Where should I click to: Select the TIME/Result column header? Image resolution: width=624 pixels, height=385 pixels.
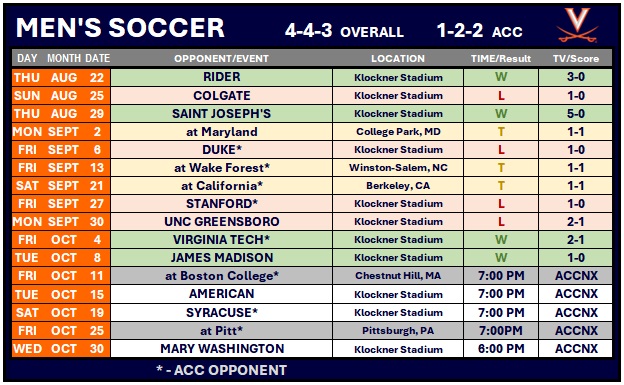coord(501,59)
